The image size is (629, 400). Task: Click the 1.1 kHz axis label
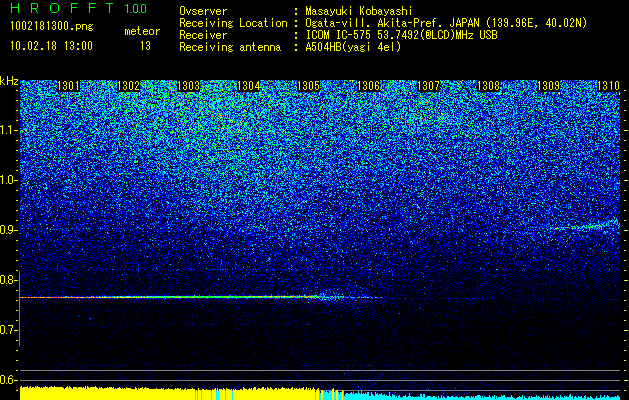[8, 130]
